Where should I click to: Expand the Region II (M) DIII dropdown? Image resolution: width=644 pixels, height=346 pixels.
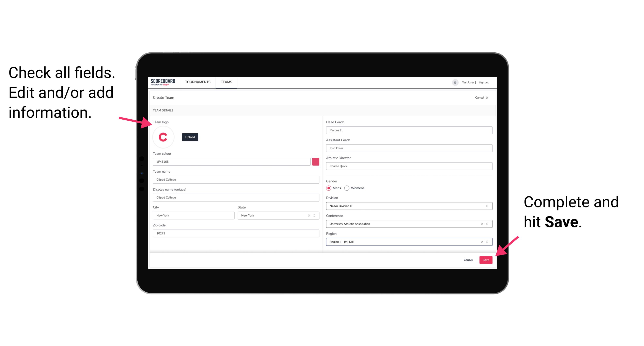[x=488, y=242]
